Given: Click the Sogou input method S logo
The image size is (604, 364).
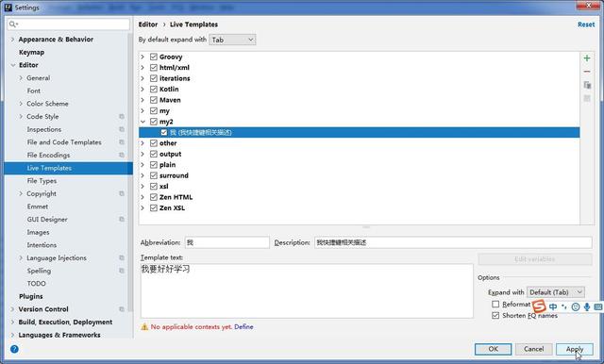Looking at the screenshot, I should pyautogui.click(x=539, y=306).
